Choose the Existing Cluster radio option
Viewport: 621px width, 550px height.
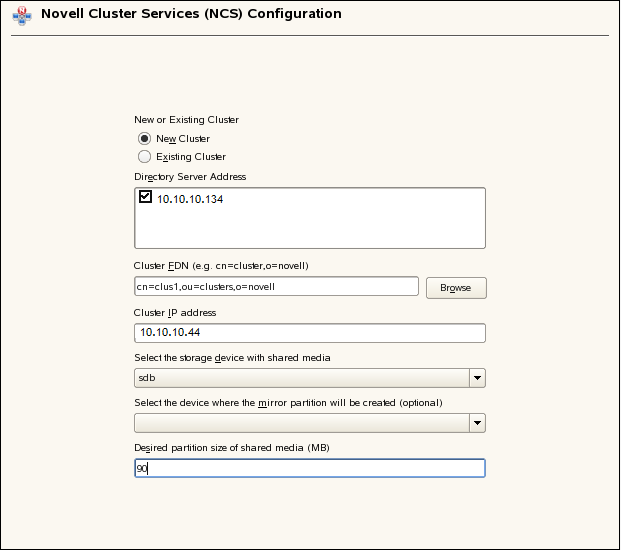pyautogui.click(x=145, y=156)
